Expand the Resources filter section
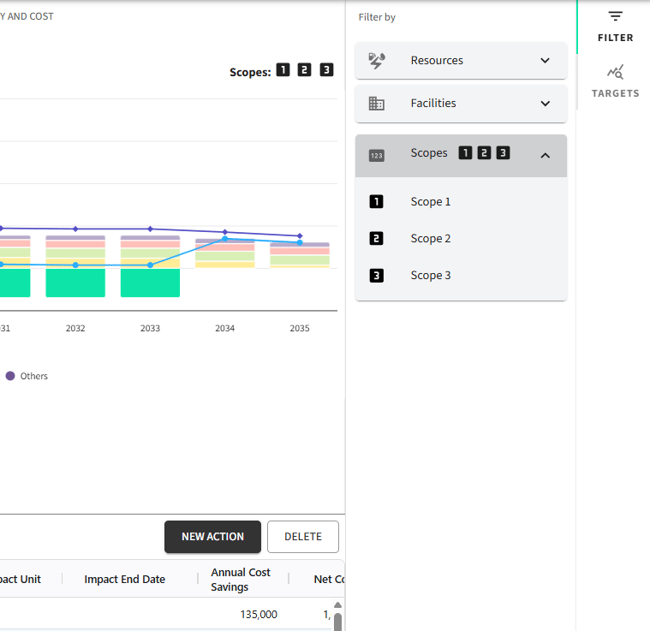 545,60
